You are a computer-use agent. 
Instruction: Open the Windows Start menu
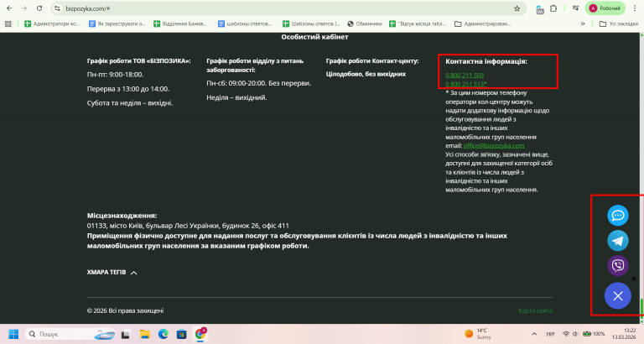click(x=13, y=334)
